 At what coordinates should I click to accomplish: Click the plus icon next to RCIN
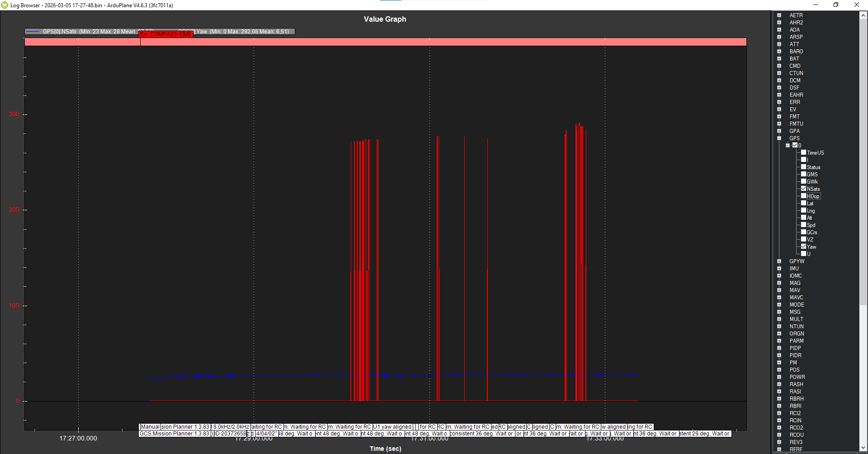coord(779,421)
